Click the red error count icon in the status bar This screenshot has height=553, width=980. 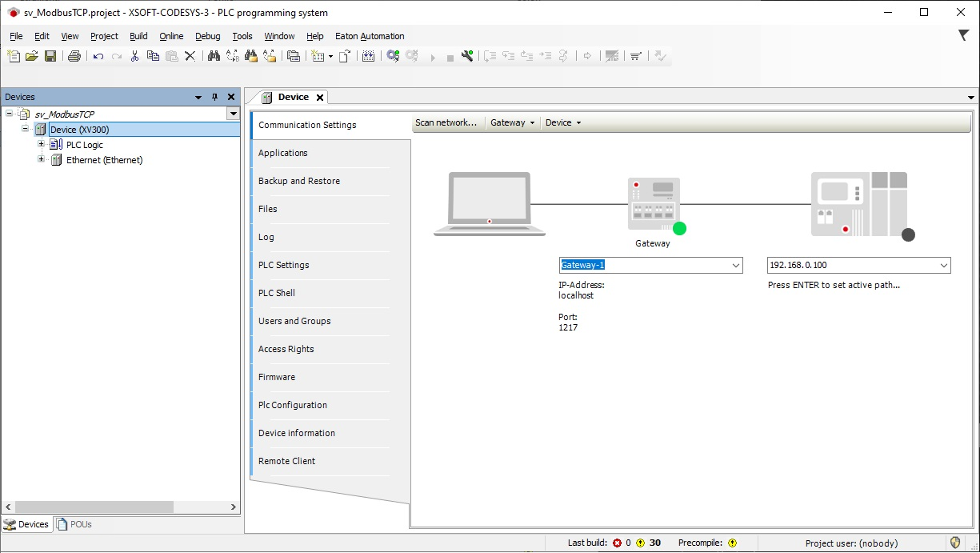[x=617, y=543]
